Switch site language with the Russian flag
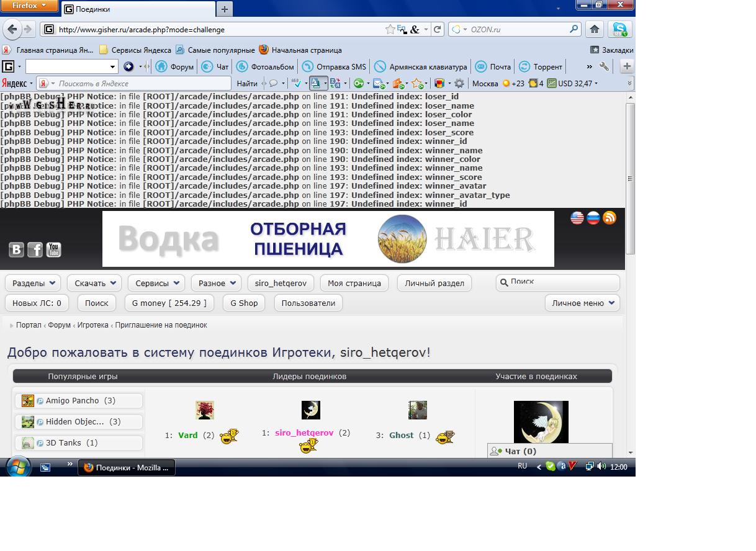The height and width of the screenshot is (551, 756). coord(593,218)
